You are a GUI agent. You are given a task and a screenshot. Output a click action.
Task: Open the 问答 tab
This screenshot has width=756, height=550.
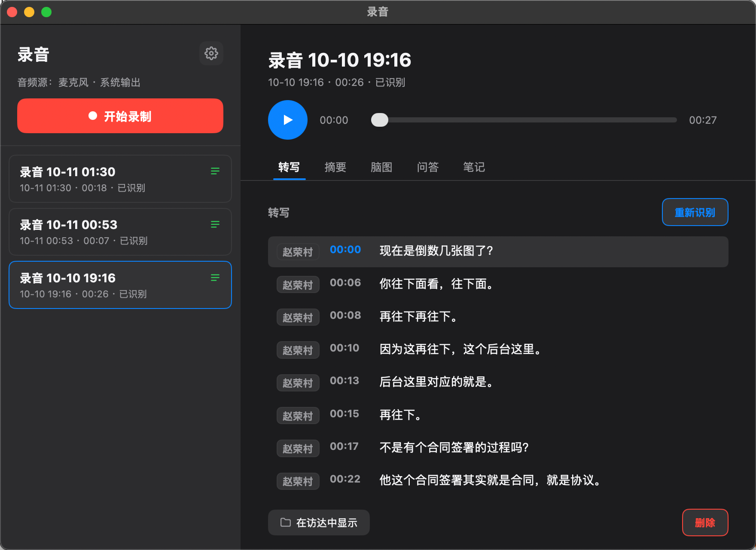[x=428, y=167]
